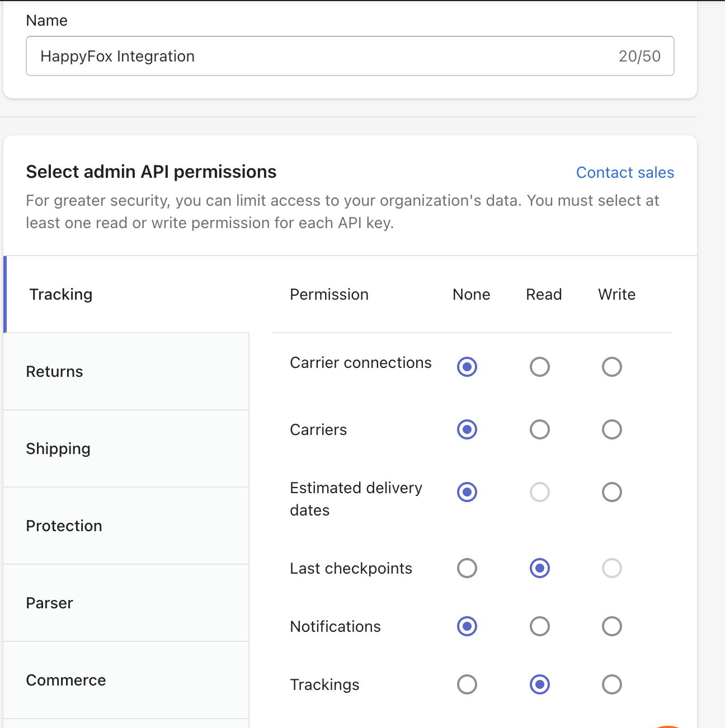The height and width of the screenshot is (728, 725).
Task: Set Carrier connections permission to Read
Action: 539,367
